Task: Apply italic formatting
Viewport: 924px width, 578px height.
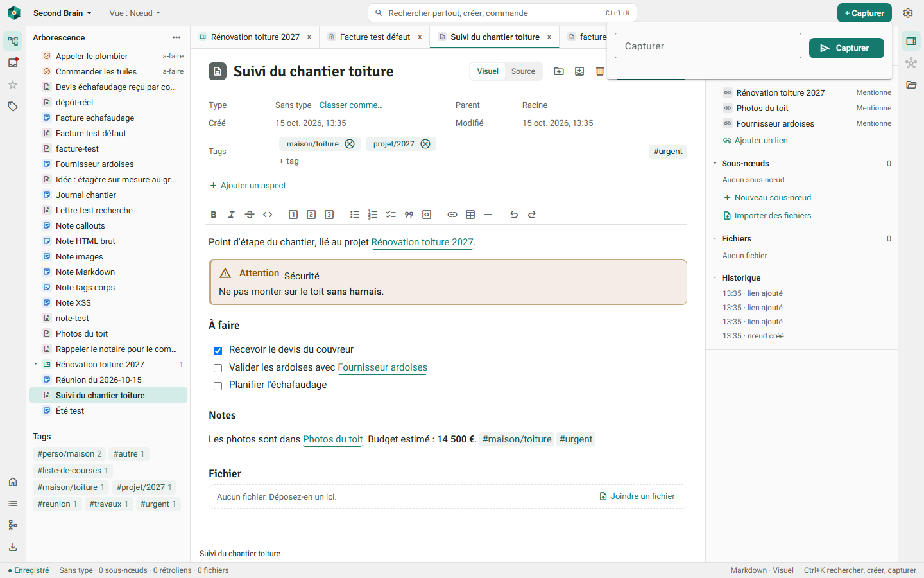Action: tap(232, 215)
